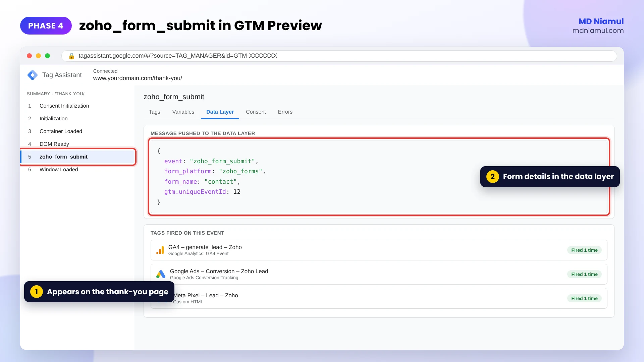
Task: Select the Initialization event
Action: pyautogui.click(x=77, y=119)
